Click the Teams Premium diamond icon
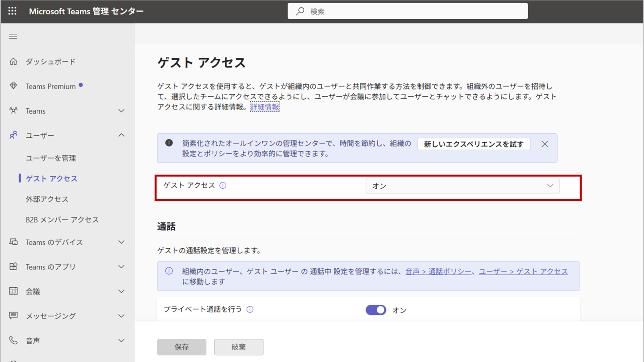This screenshot has width=644, height=362. (x=13, y=86)
